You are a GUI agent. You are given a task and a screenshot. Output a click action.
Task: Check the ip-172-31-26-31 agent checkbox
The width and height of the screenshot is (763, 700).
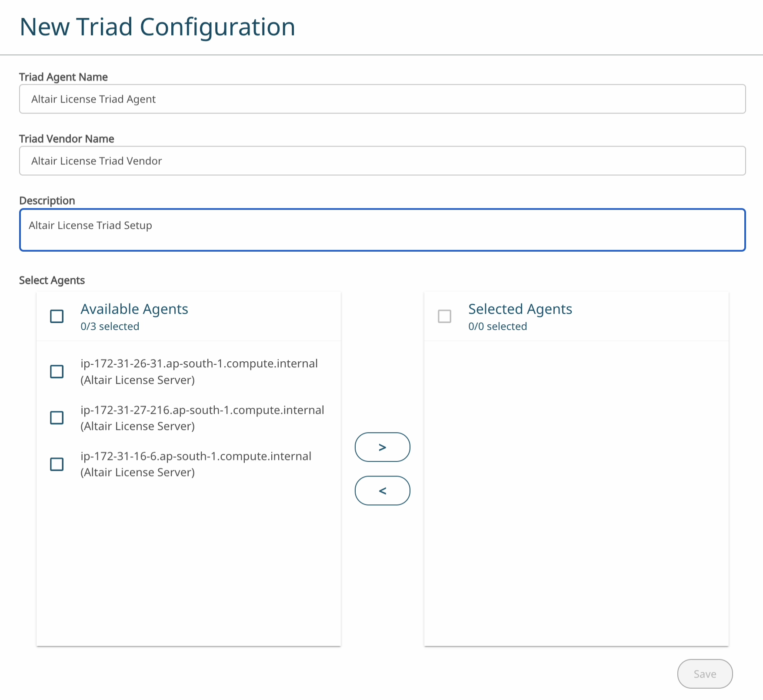57,372
